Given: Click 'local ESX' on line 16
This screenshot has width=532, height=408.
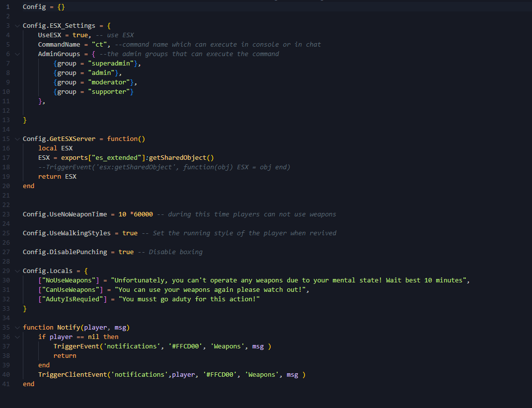Looking at the screenshot, I should coord(55,148).
